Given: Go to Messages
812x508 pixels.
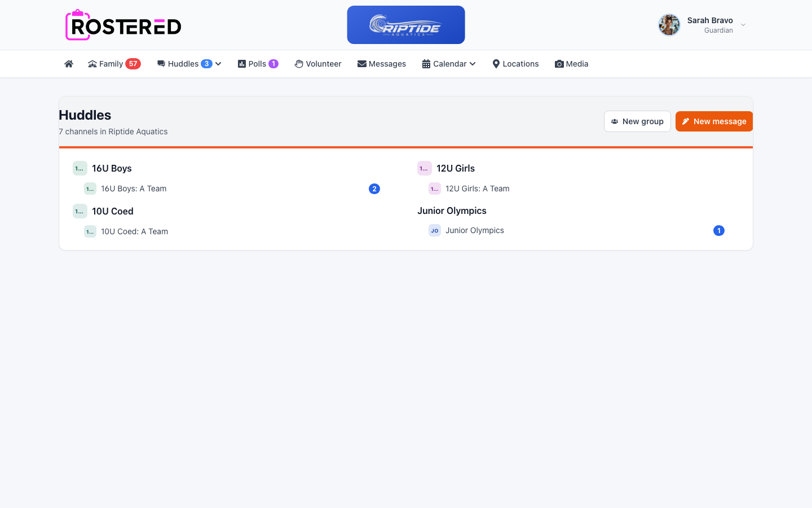Looking at the screenshot, I should [382, 64].
